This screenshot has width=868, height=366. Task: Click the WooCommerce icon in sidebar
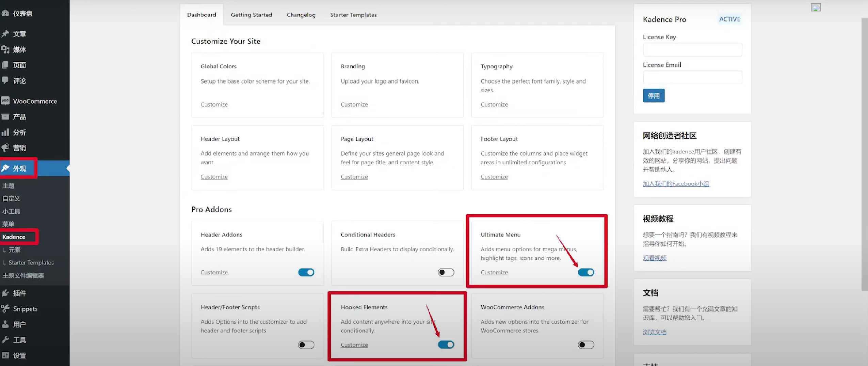coord(5,101)
